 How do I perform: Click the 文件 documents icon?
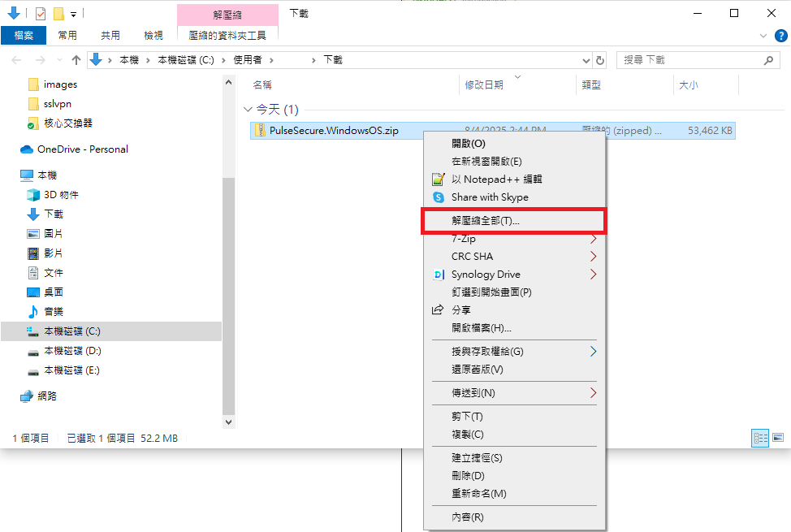pyautogui.click(x=33, y=273)
